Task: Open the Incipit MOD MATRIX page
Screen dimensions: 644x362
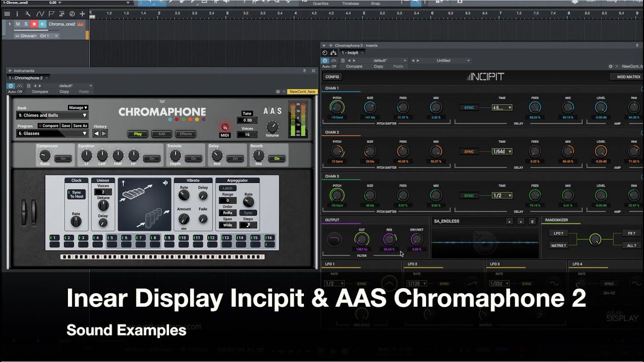Action: (x=625, y=77)
